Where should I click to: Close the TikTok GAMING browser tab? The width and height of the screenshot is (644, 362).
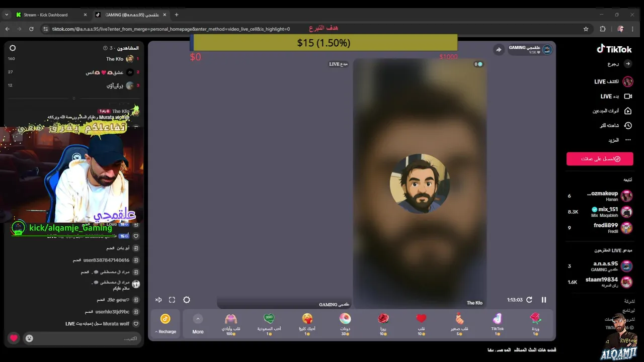pyautogui.click(x=165, y=15)
